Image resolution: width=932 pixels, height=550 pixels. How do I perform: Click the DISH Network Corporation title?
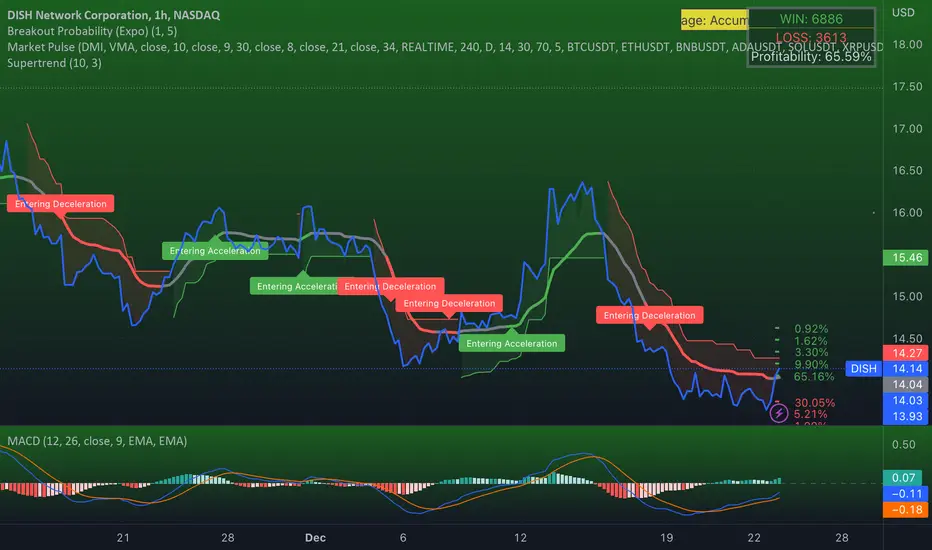pyautogui.click(x=114, y=15)
